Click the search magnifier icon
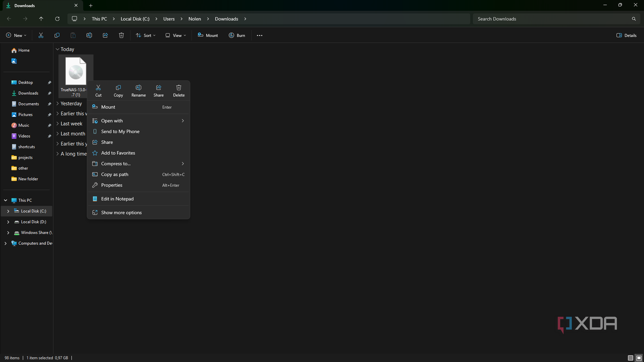 pyautogui.click(x=634, y=19)
